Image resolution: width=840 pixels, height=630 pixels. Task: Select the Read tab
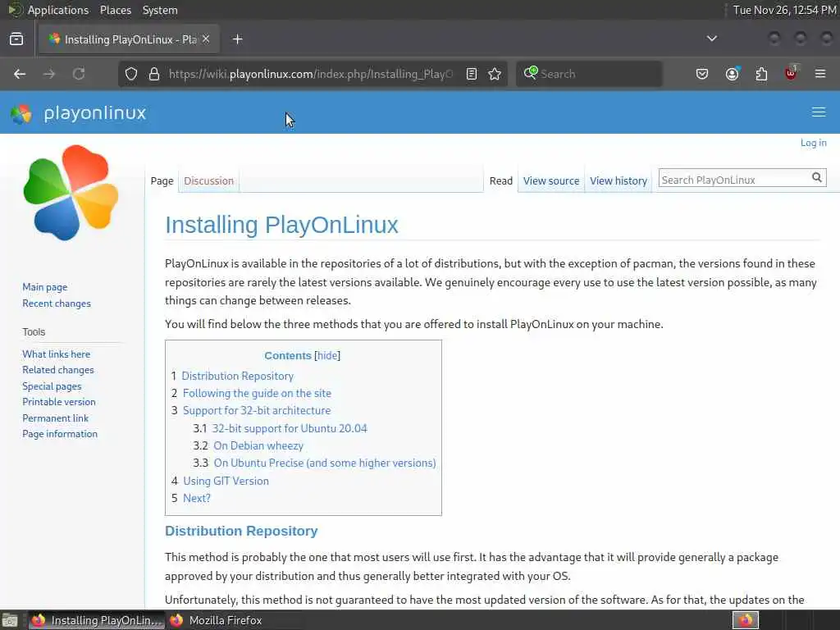(x=501, y=181)
